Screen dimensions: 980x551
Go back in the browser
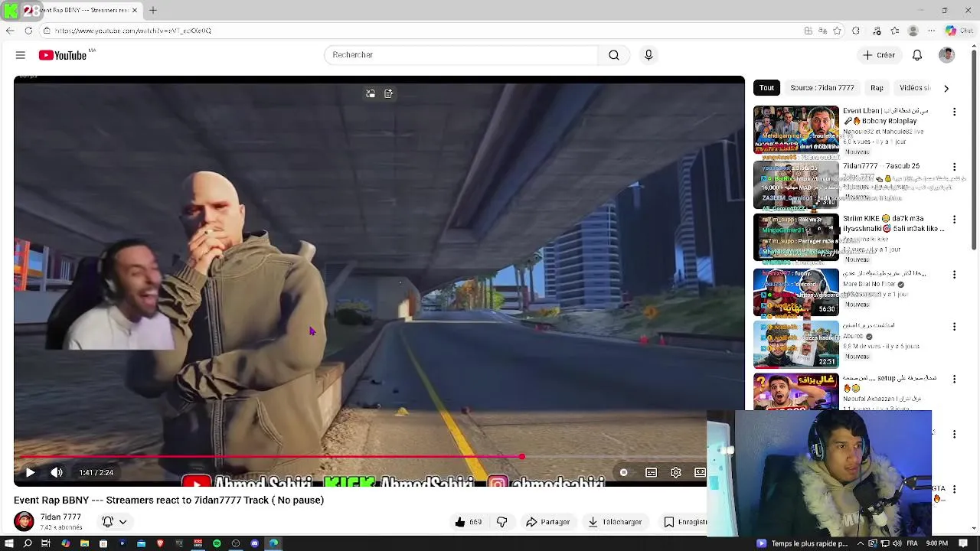(9, 31)
